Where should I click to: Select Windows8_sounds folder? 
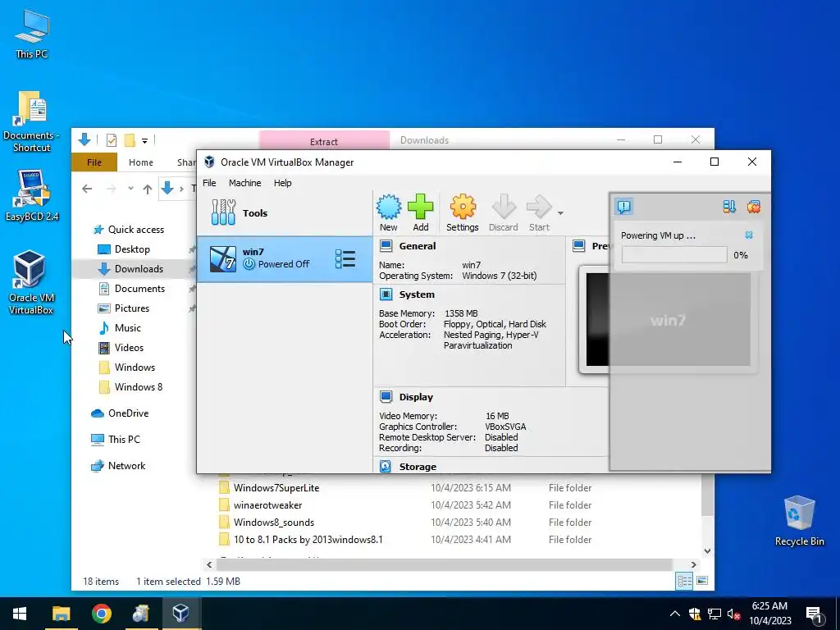pos(274,523)
